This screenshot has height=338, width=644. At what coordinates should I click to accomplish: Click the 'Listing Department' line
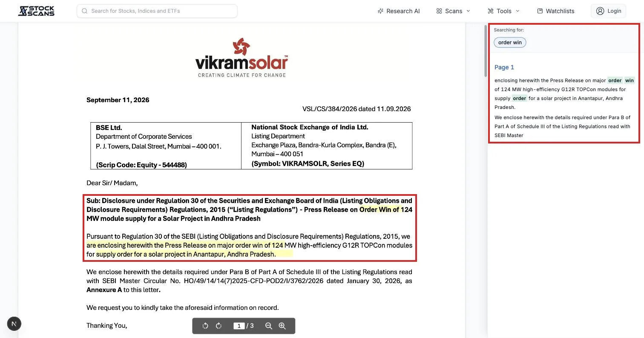tap(278, 136)
